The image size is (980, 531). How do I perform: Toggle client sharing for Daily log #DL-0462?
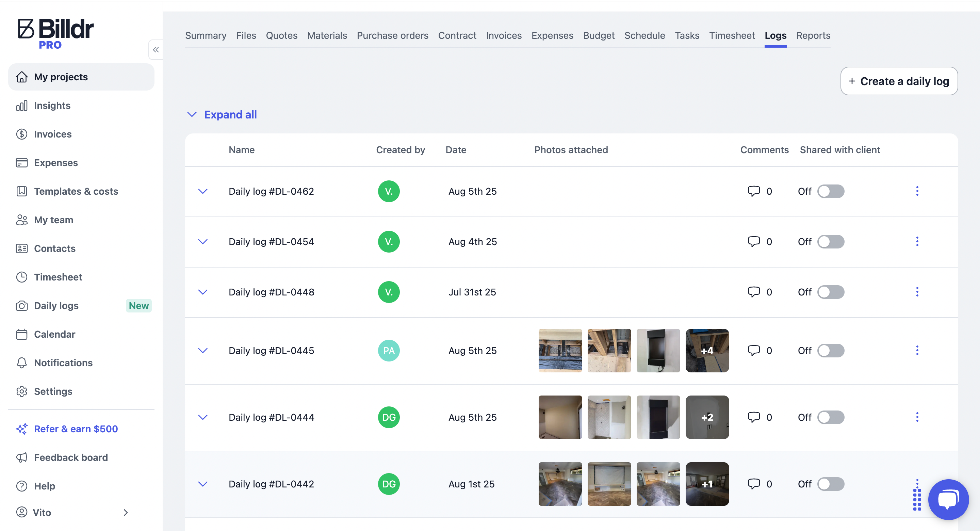click(831, 191)
